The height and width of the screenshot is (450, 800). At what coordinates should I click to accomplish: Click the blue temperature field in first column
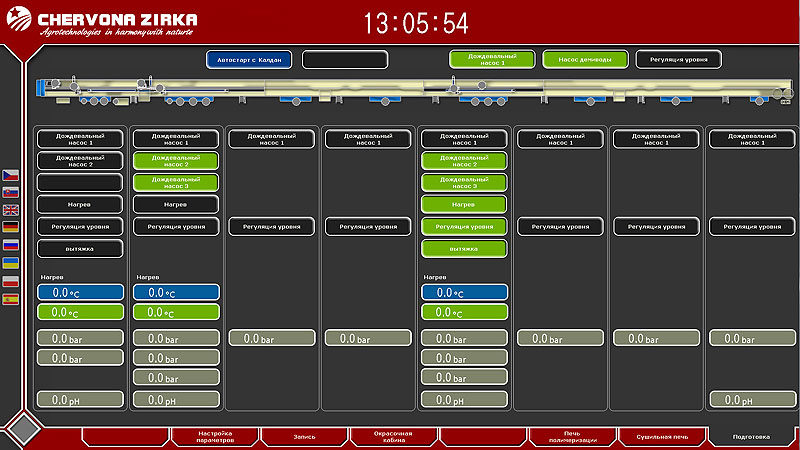80,293
